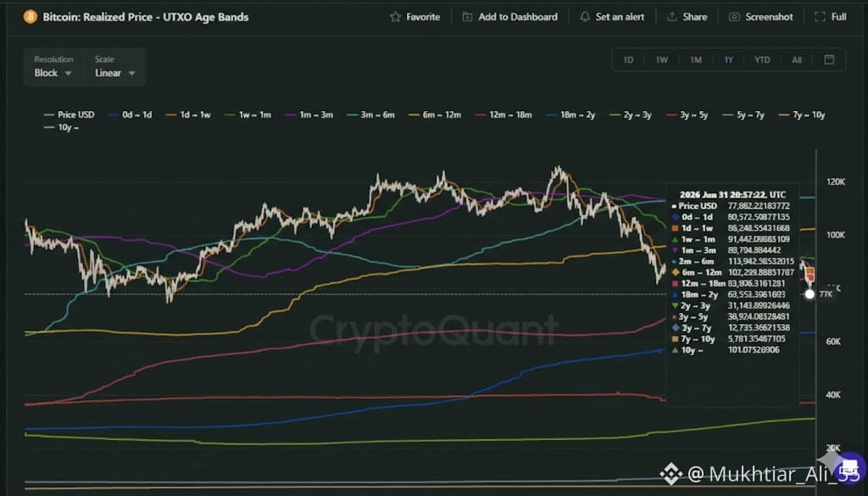Show the All time range
The height and width of the screenshot is (496, 868).
pyautogui.click(x=797, y=60)
